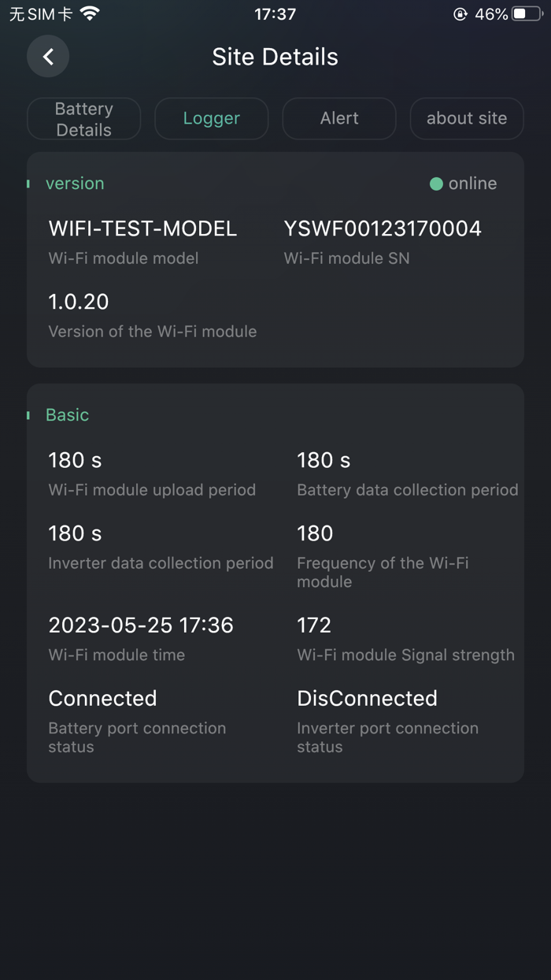Tap the battery icon in status bar
Image resolution: width=551 pixels, height=980 pixels.
(x=526, y=13)
